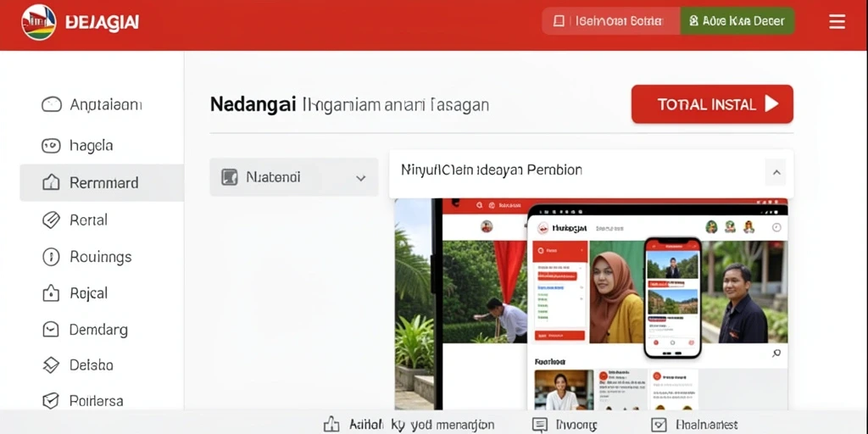Image resolution: width=868 pixels, height=434 pixels.
Task: Click the checkbox icon in bottom bar
Action: (x=659, y=425)
